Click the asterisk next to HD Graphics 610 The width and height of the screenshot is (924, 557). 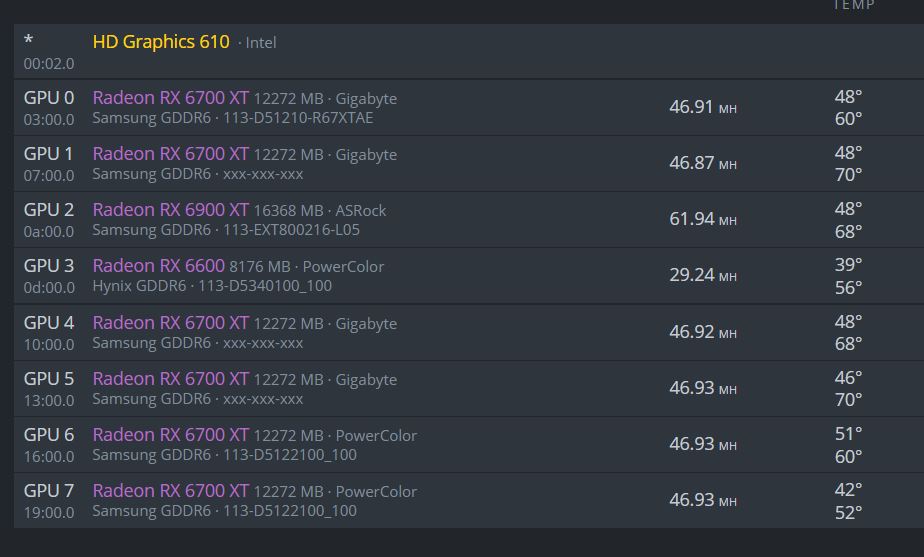tap(28, 41)
